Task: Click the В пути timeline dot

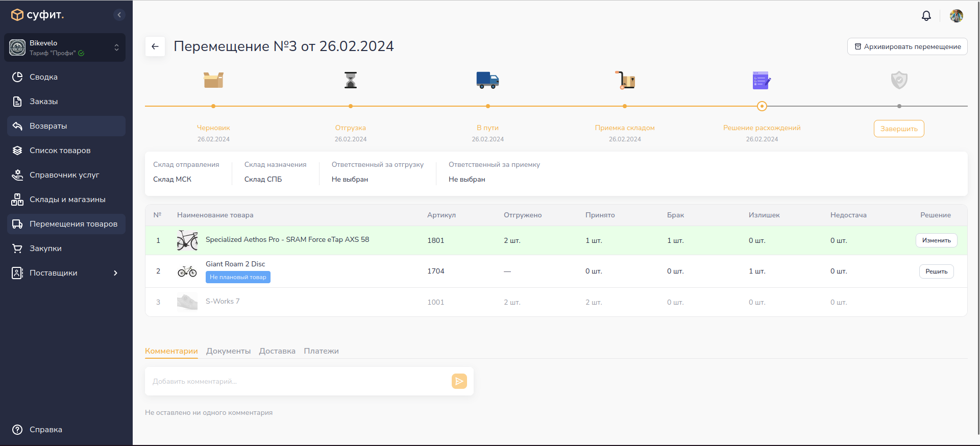Action: pos(488,106)
